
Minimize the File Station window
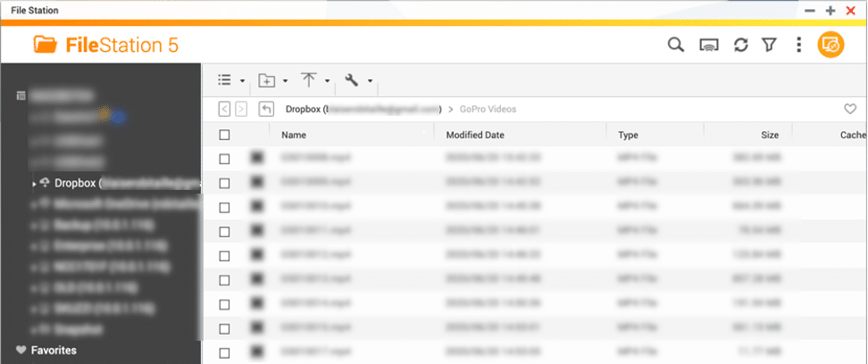[810, 11]
